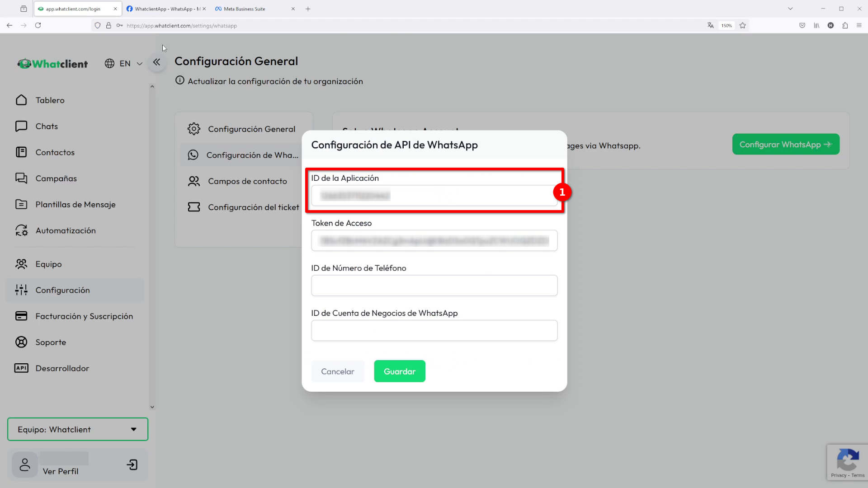
Task: Click the Campos de contacto people icon
Action: click(x=194, y=182)
